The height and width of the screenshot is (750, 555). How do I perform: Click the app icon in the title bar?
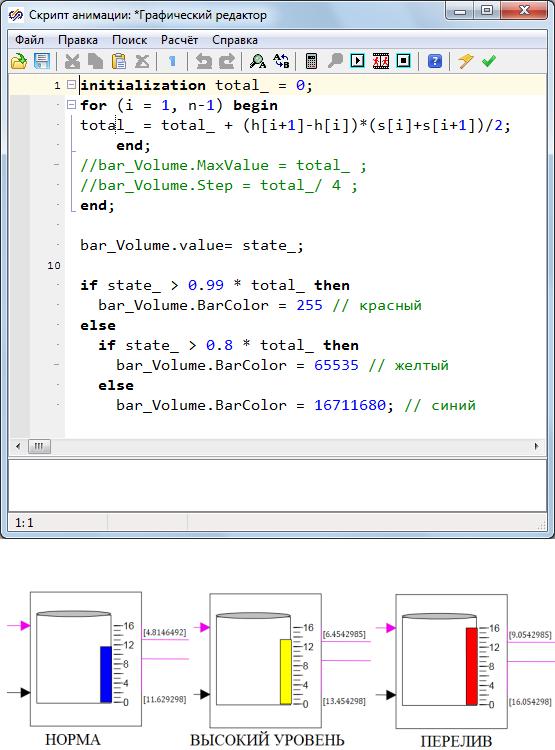[16, 15]
